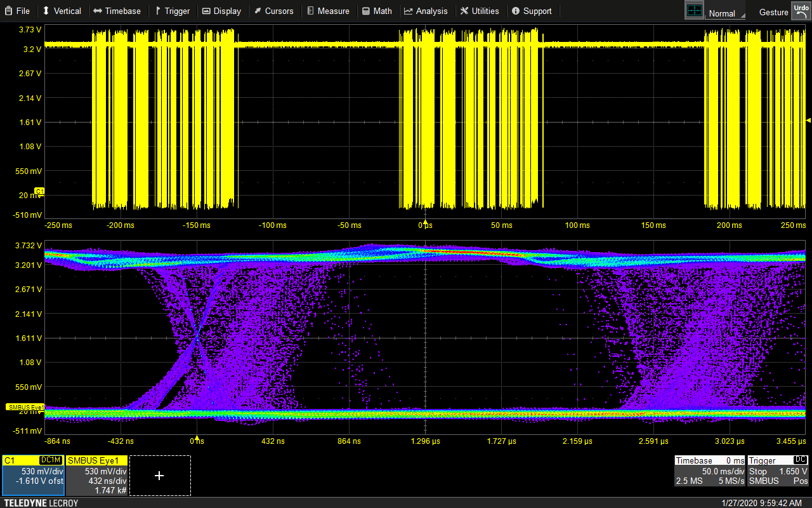Click the Analysis chart icon
The height and width of the screenshot is (508, 812).
coord(409,11)
